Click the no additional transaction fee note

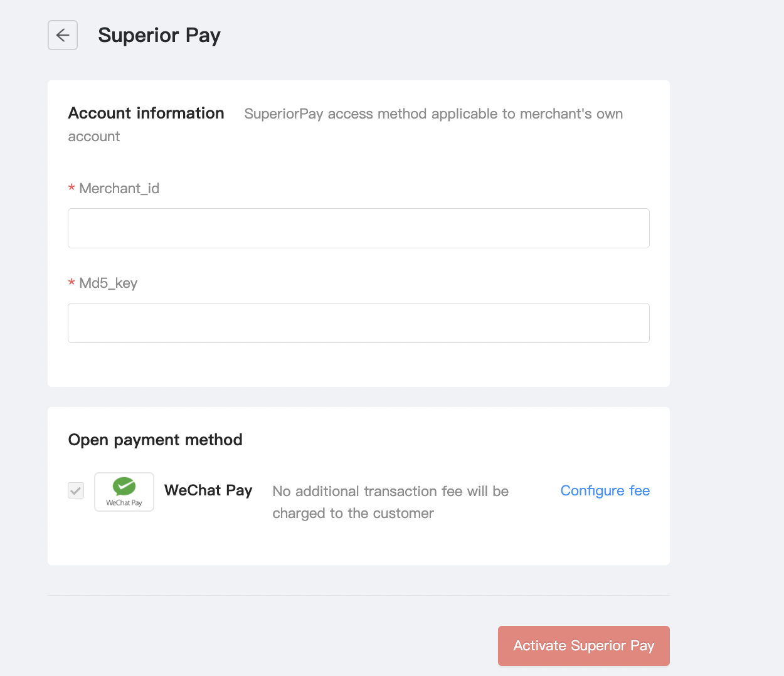point(391,502)
